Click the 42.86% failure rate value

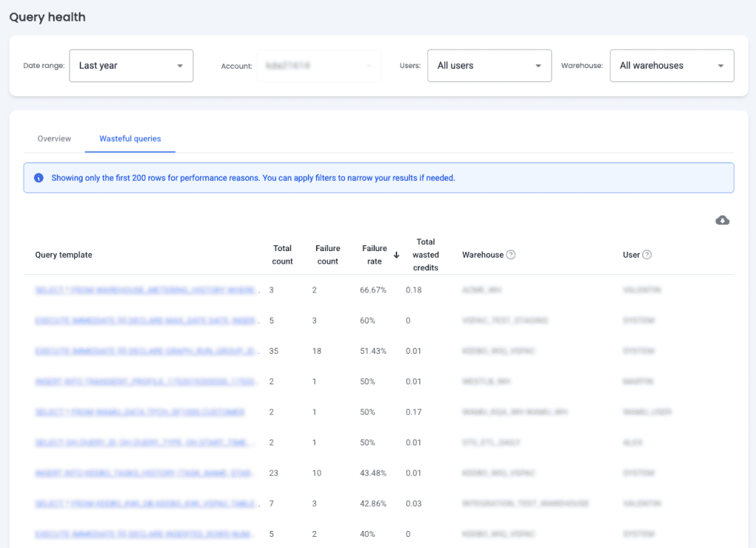click(373, 503)
